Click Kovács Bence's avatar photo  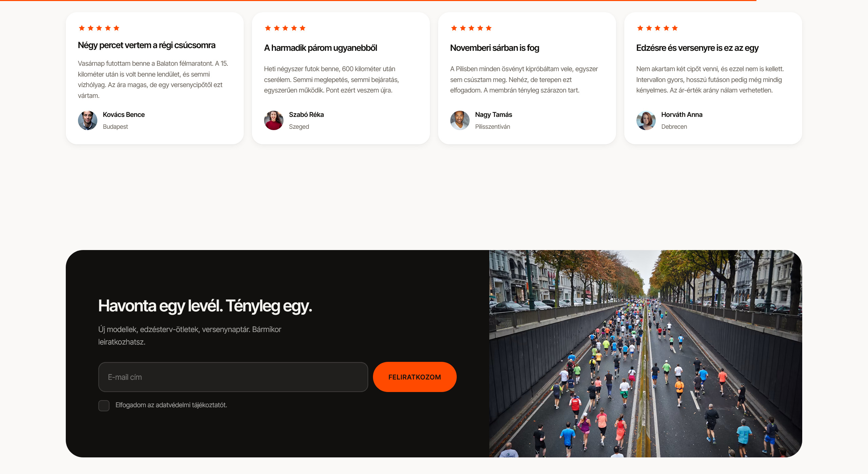tap(87, 120)
